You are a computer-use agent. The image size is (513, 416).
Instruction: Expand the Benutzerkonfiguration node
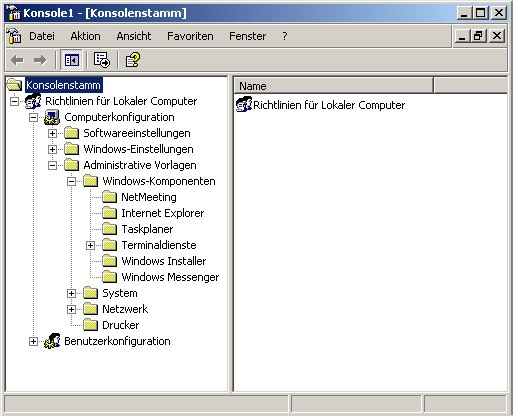pos(33,341)
